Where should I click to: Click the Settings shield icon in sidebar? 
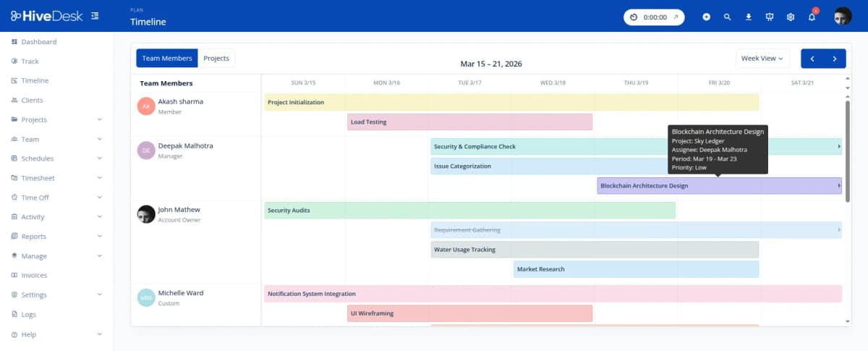click(14, 295)
